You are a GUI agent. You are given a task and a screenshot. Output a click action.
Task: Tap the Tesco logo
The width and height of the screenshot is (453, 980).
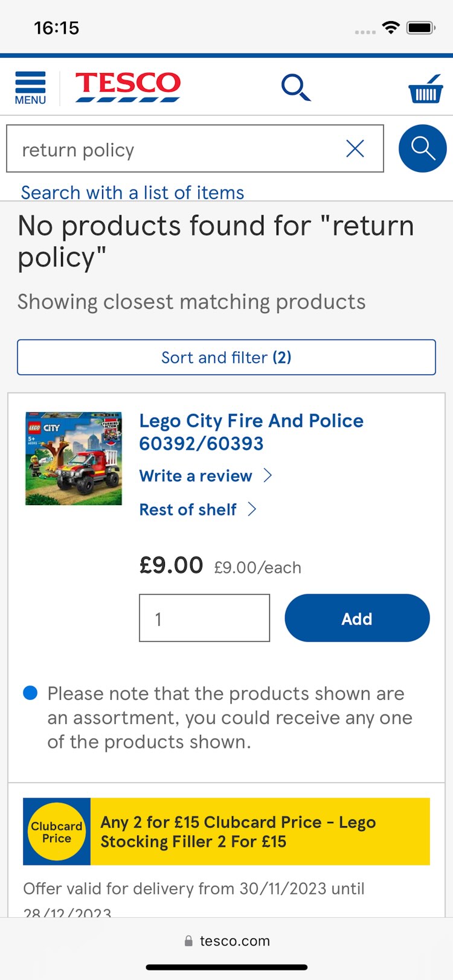click(127, 87)
